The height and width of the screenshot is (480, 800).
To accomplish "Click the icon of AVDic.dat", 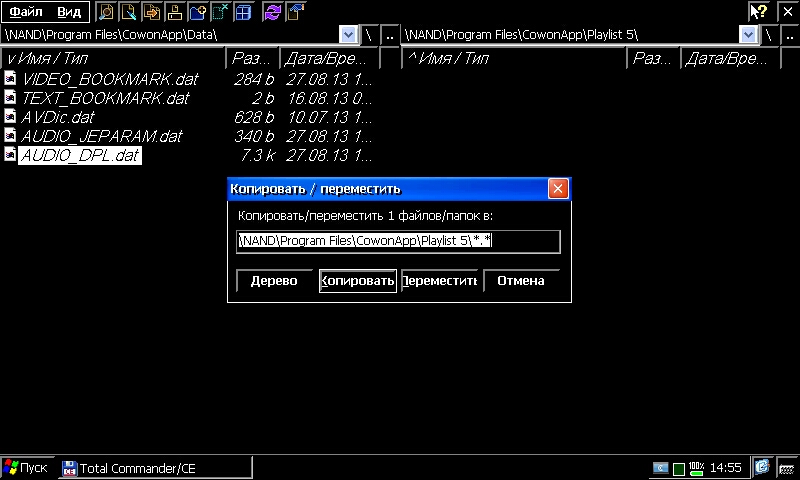I will click(x=10, y=116).
